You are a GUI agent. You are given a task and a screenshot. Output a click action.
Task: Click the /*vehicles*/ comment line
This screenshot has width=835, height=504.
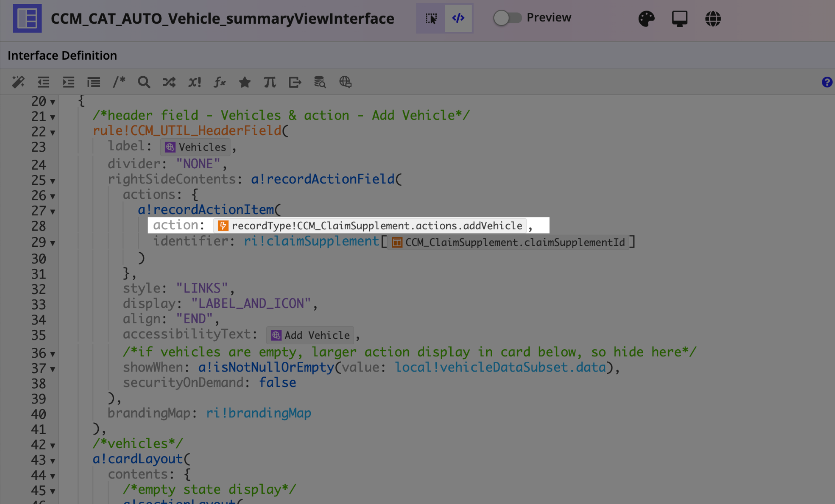tap(137, 444)
